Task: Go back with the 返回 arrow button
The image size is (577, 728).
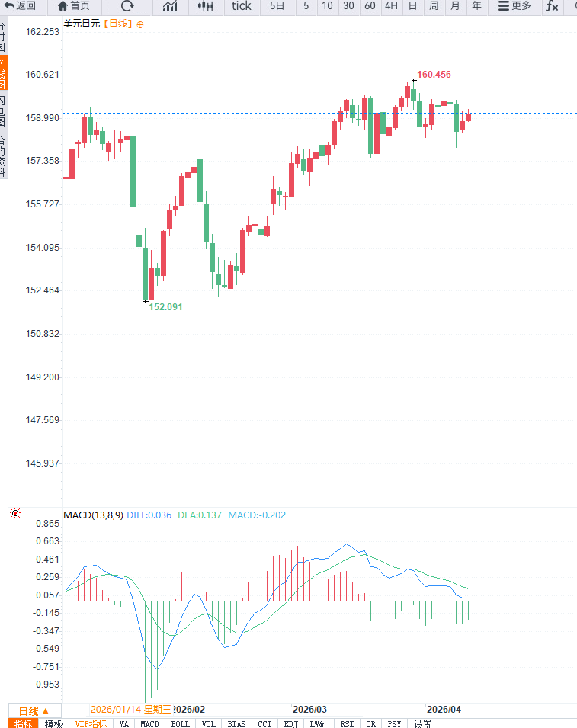Action: tap(20, 6)
